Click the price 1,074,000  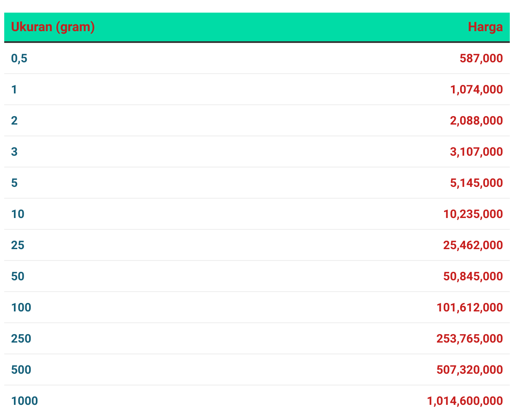coord(477,89)
